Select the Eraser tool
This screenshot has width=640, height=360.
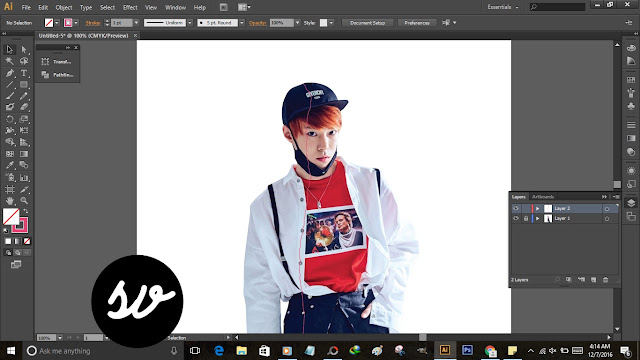coord(24,107)
